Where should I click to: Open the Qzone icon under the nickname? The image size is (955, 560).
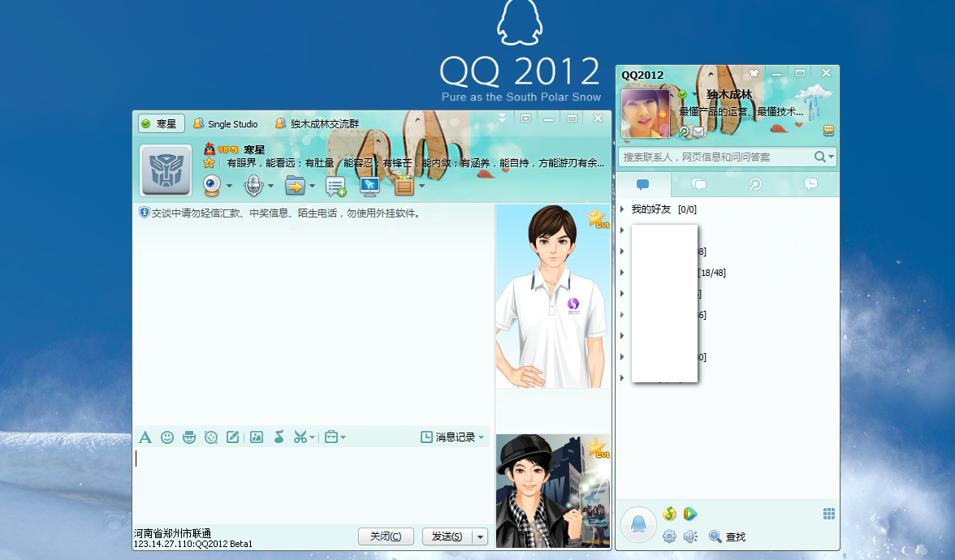click(x=685, y=131)
